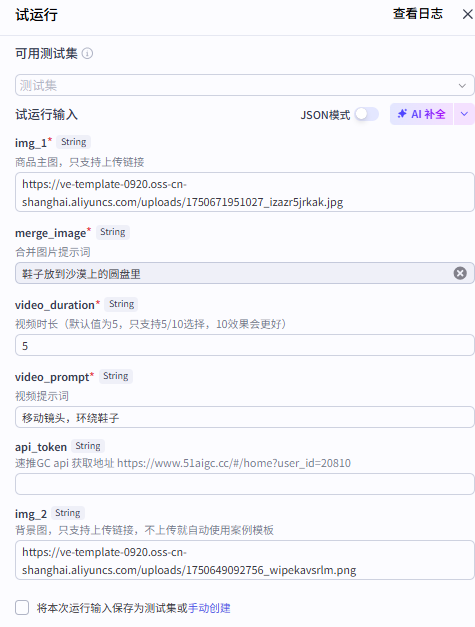Click the JSON模式 label
The width and height of the screenshot is (475, 627).
point(325,115)
